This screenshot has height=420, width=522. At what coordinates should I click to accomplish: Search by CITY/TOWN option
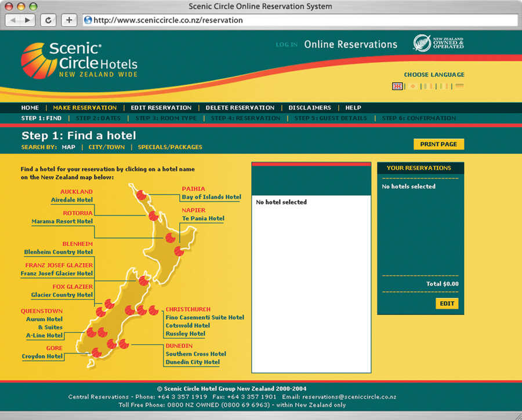[x=107, y=147]
